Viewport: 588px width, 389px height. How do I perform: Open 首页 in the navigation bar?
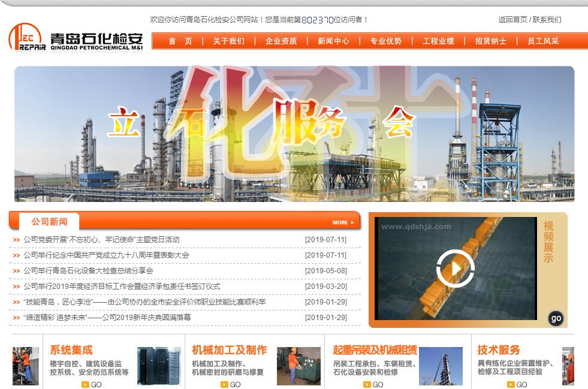pyautogui.click(x=180, y=41)
